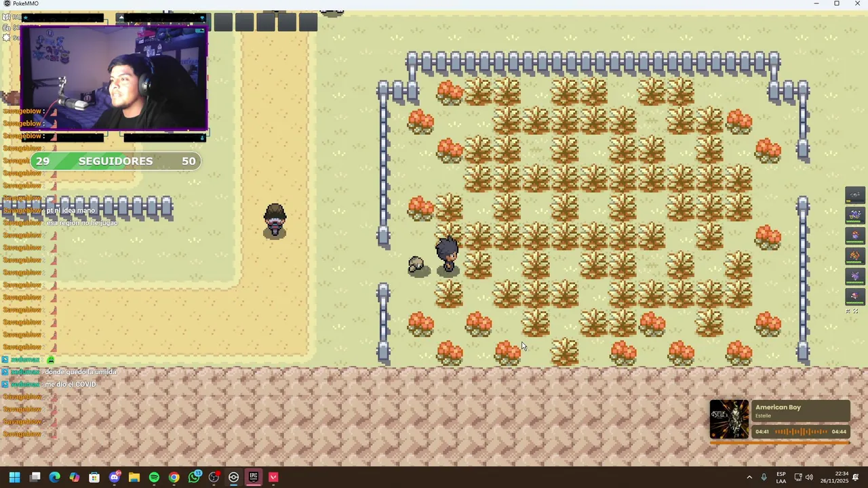Click the chat message 'esa region no he jugao'

pyautogui.click(x=82, y=223)
